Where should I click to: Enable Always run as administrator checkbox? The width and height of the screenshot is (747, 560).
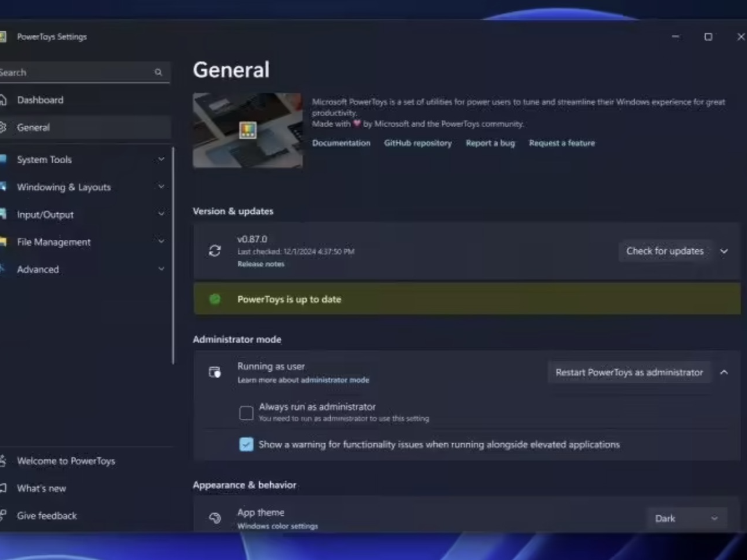pyautogui.click(x=246, y=412)
